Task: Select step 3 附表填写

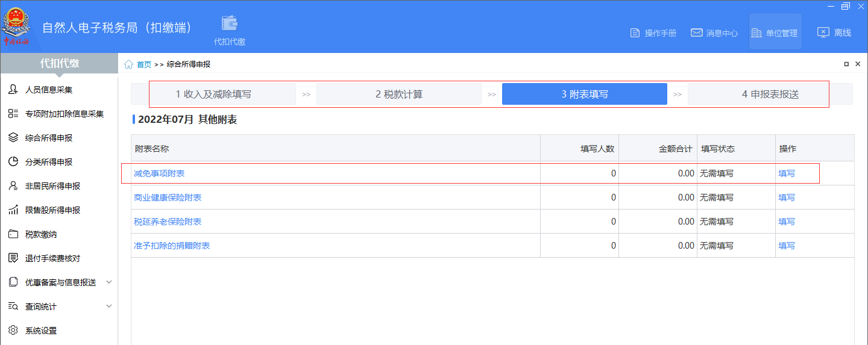Action: coord(585,94)
